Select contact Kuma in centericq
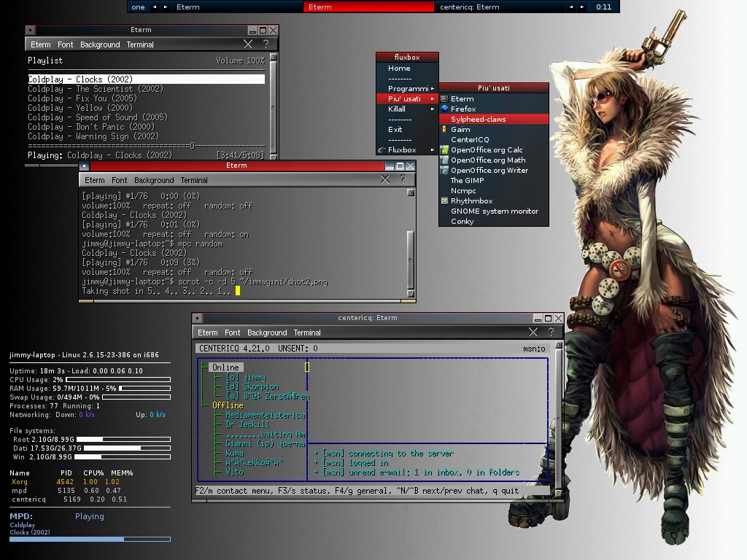747x560 pixels. [x=234, y=453]
